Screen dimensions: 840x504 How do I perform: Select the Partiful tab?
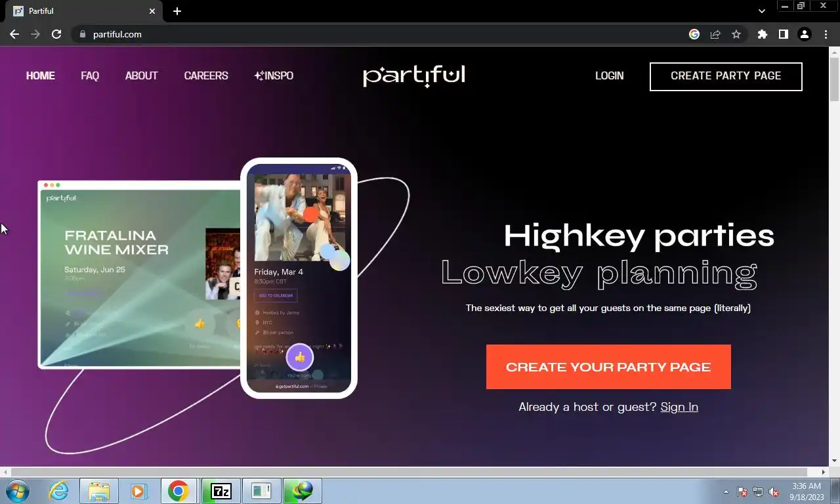pyautogui.click(x=84, y=11)
